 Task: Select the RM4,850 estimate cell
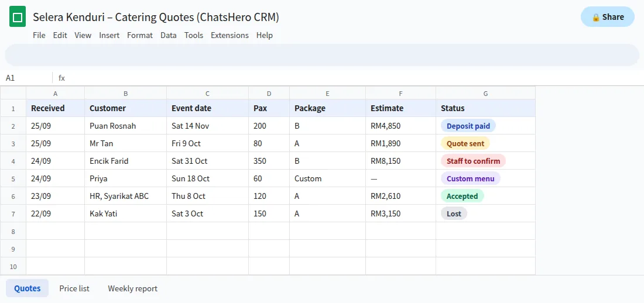coord(400,126)
